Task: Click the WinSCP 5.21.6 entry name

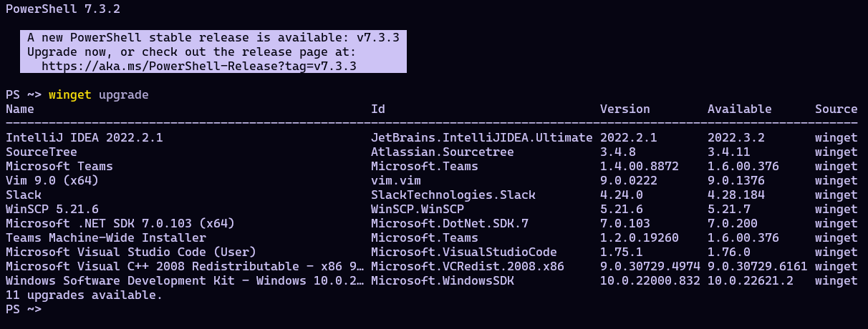Action: 52,209
